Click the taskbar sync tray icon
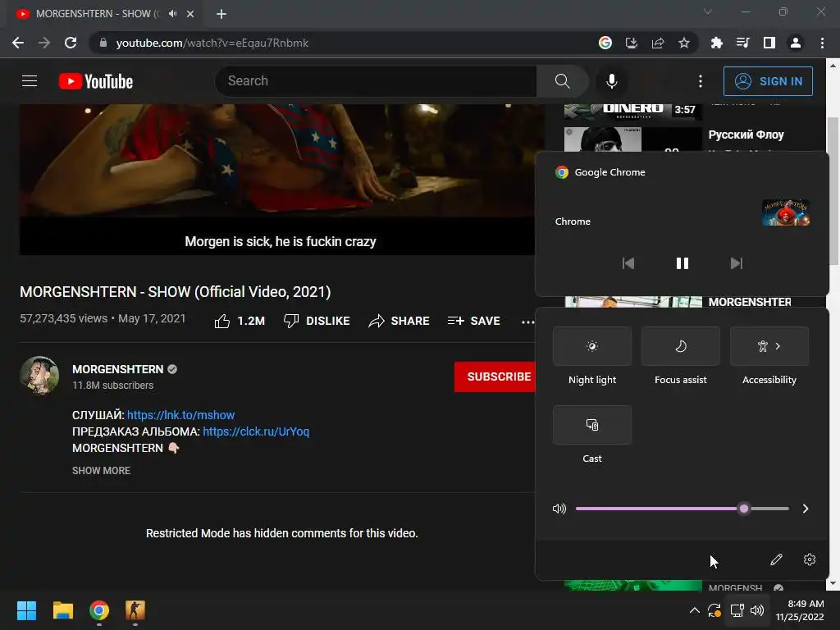Screen dimensions: 840x630 click(x=714, y=610)
